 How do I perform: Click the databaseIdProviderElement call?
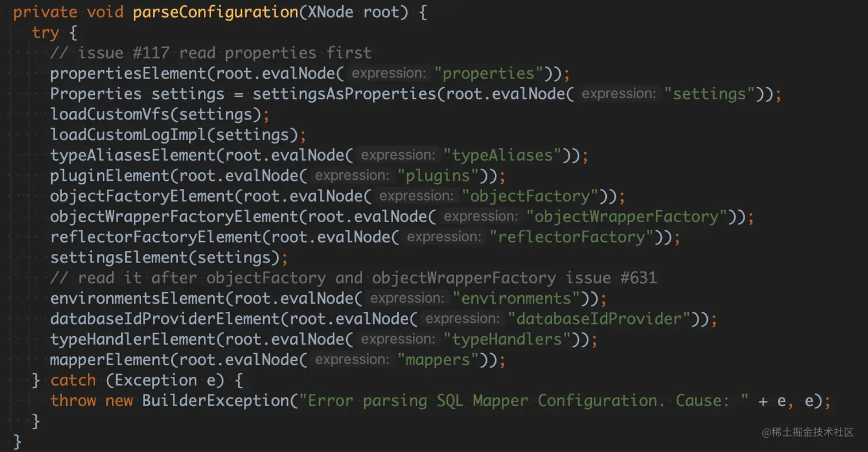(165, 319)
